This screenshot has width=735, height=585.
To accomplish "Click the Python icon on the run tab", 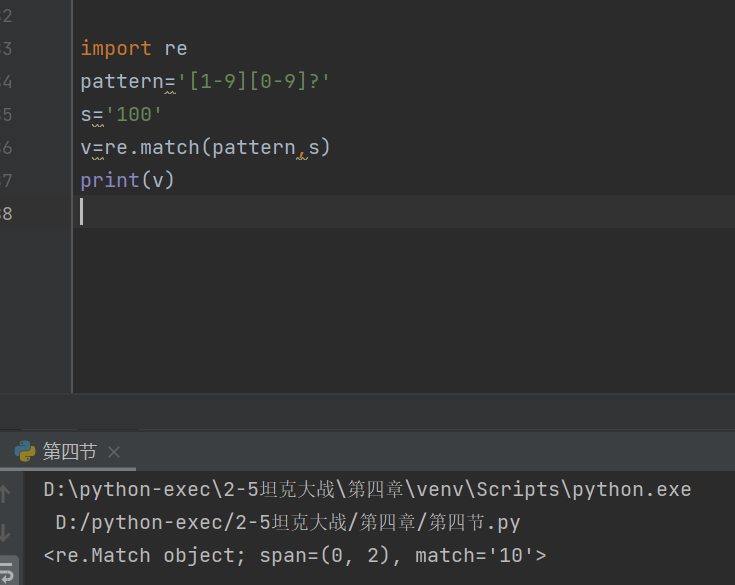I will [25, 451].
